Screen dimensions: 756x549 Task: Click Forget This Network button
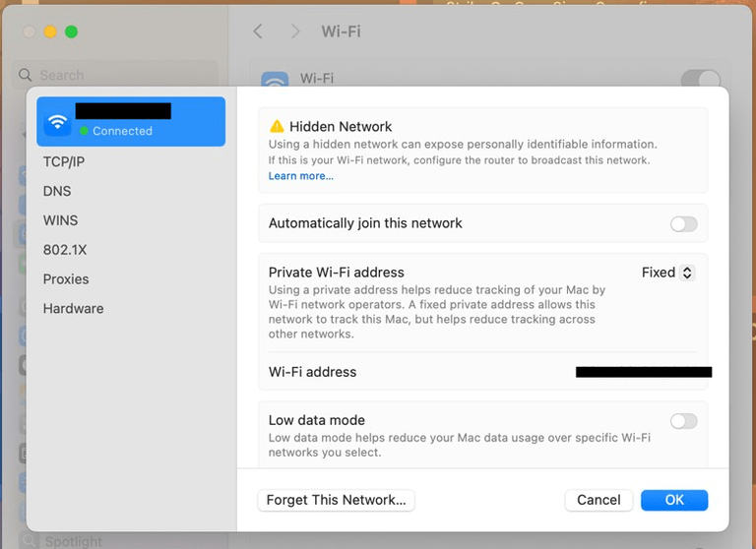(x=336, y=500)
